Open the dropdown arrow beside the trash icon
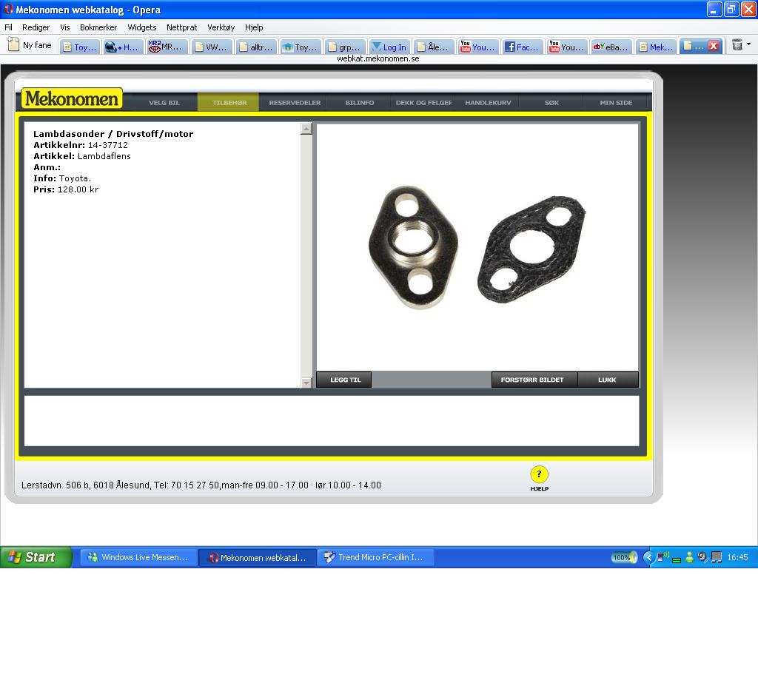Image resolution: width=758 pixels, height=700 pixels. [748, 44]
